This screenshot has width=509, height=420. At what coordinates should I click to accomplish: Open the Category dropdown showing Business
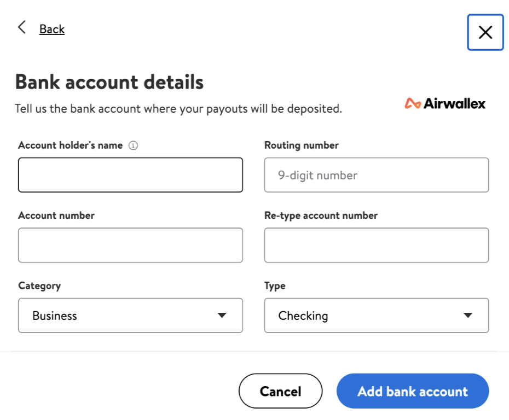point(130,316)
